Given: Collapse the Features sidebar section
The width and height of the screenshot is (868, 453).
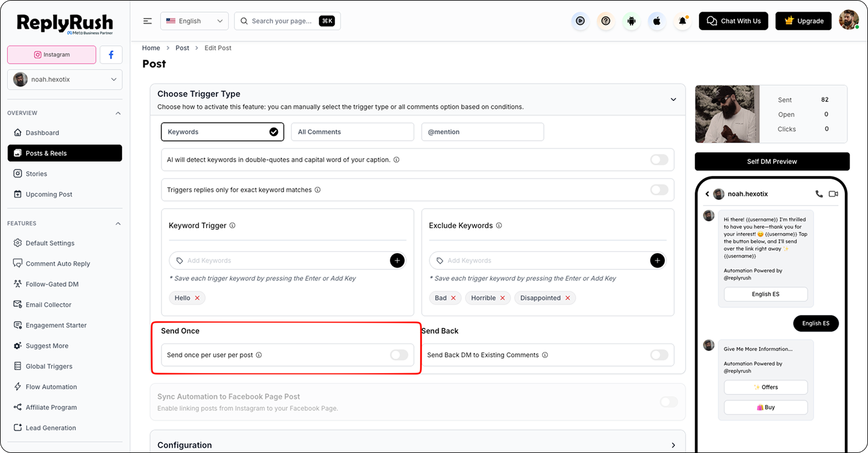Looking at the screenshot, I should pos(118,224).
